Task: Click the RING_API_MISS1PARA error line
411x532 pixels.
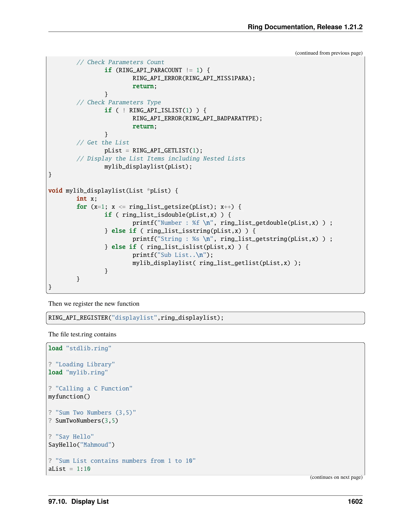Action: [x=194, y=78]
